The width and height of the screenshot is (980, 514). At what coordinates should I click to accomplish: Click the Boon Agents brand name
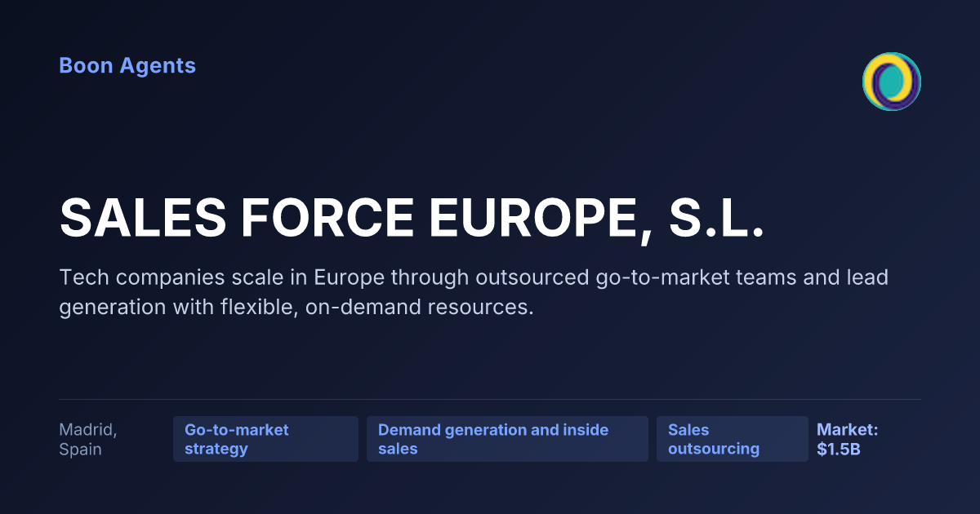pos(127,66)
